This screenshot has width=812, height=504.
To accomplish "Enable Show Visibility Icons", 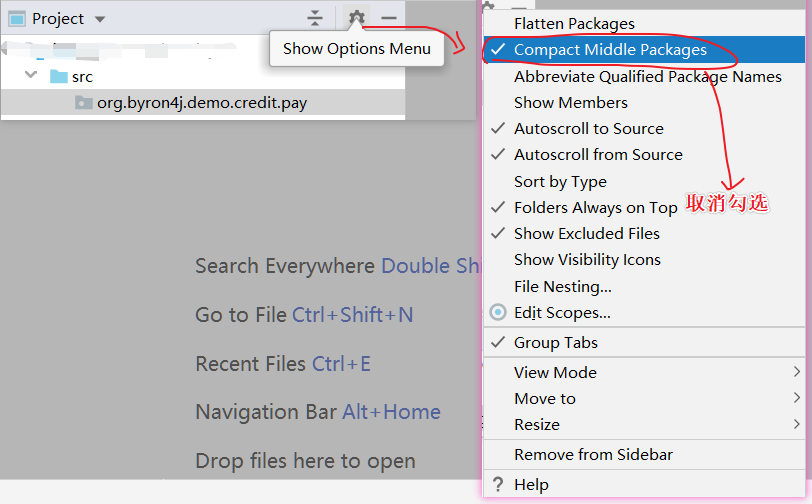I will (644, 260).
